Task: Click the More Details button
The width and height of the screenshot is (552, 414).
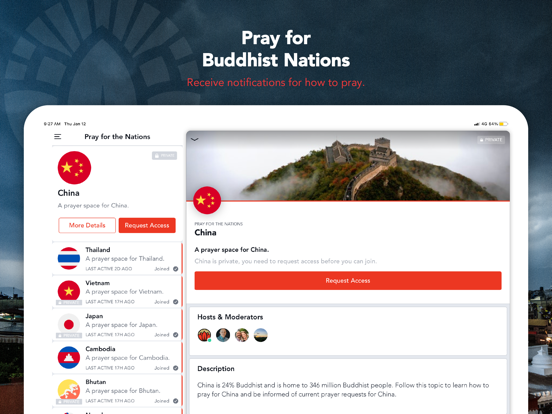Action: [x=87, y=225]
